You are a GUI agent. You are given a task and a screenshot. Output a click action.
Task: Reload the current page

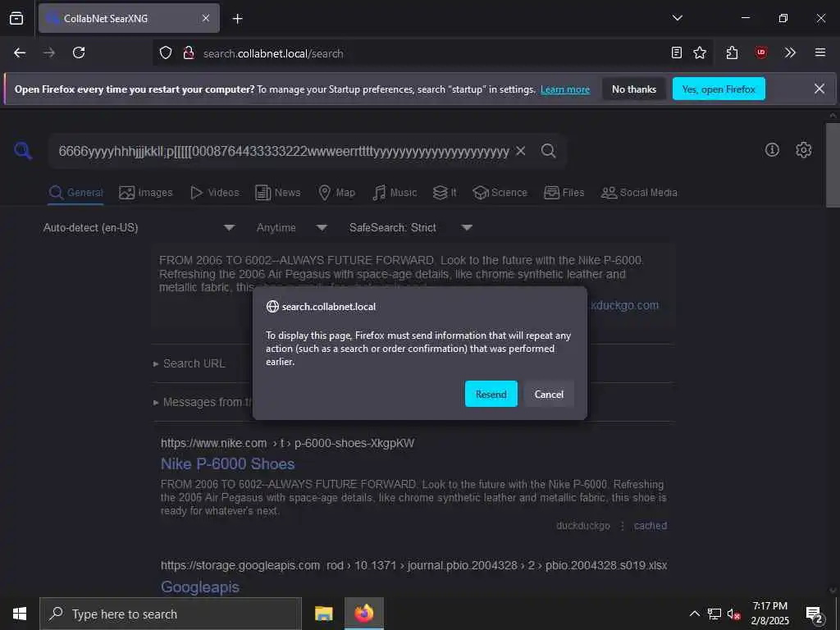[x=79, y=52]
